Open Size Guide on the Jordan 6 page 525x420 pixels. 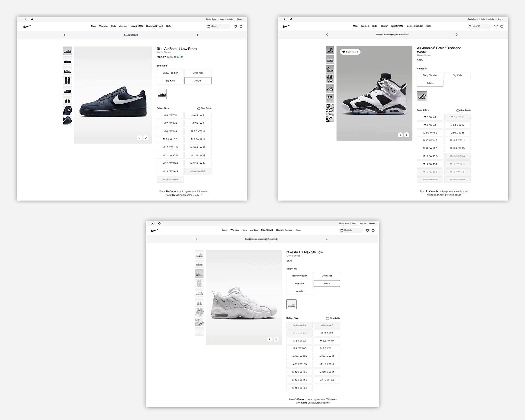point(463,110)
